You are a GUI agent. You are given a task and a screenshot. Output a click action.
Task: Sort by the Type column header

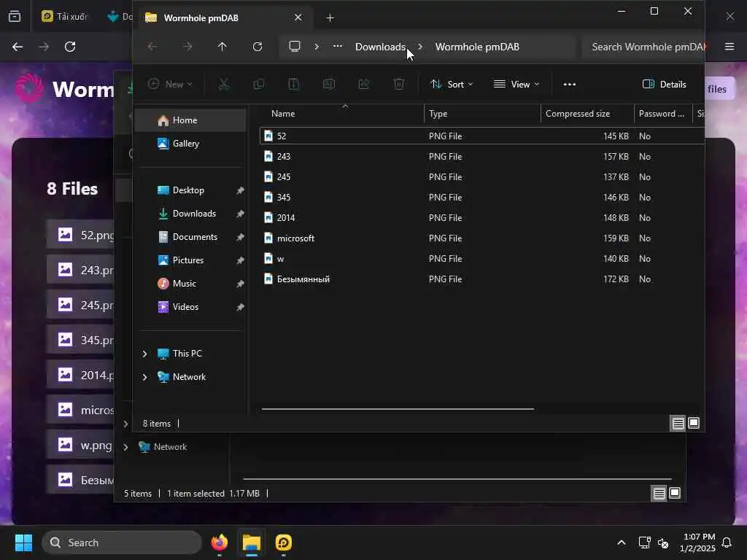click(482, 114)
